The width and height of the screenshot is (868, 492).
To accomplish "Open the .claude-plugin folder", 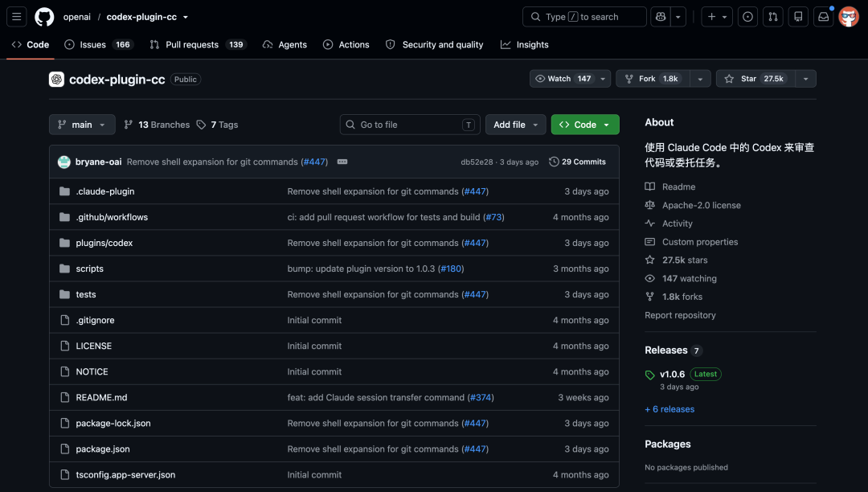I will (105, 191).
